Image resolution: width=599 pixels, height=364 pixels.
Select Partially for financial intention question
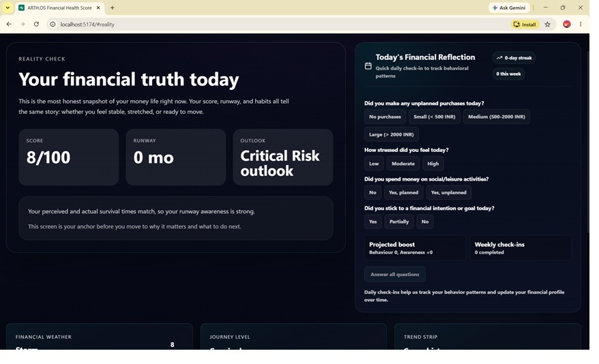coord(399,222)
